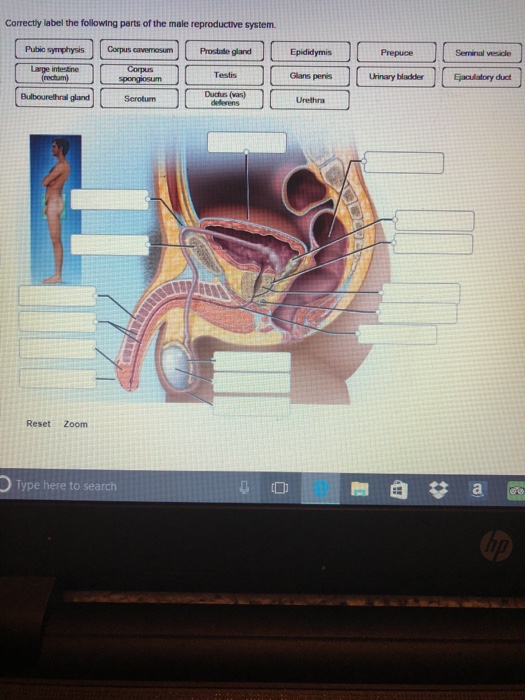Choose the Urethra label tile
525x700 pixels.
point(310,100)
